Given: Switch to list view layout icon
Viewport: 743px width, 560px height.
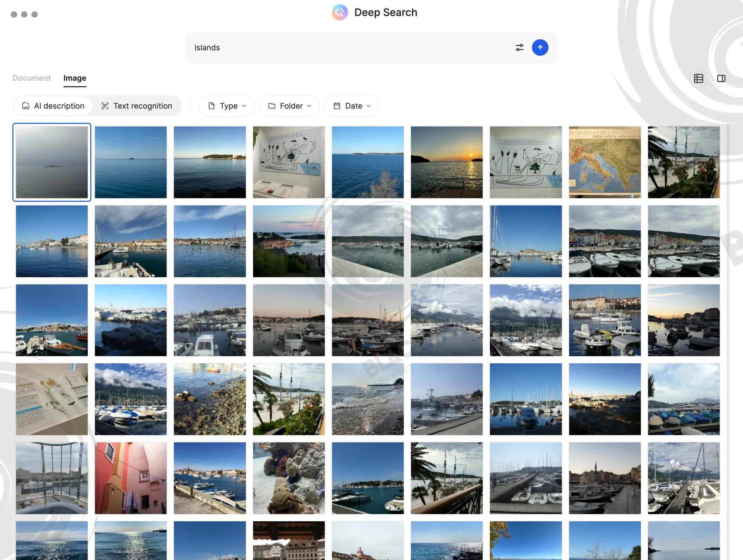Looking at the screenshot, I should coord(698,78).
